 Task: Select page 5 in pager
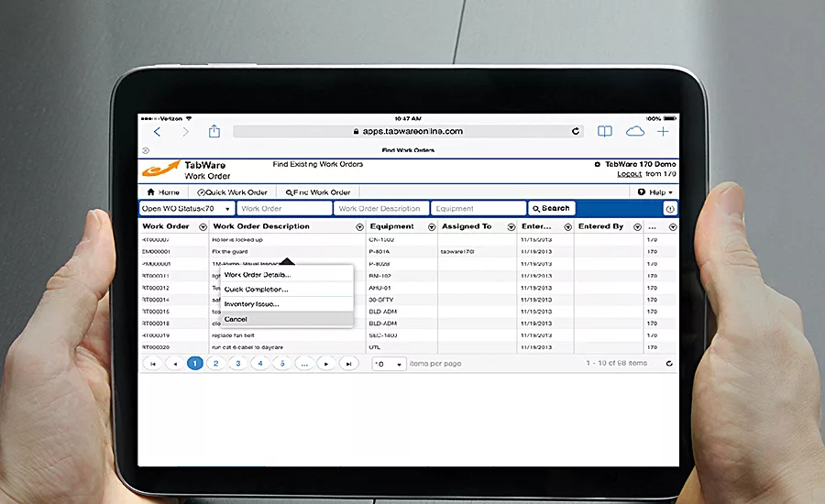282,364
